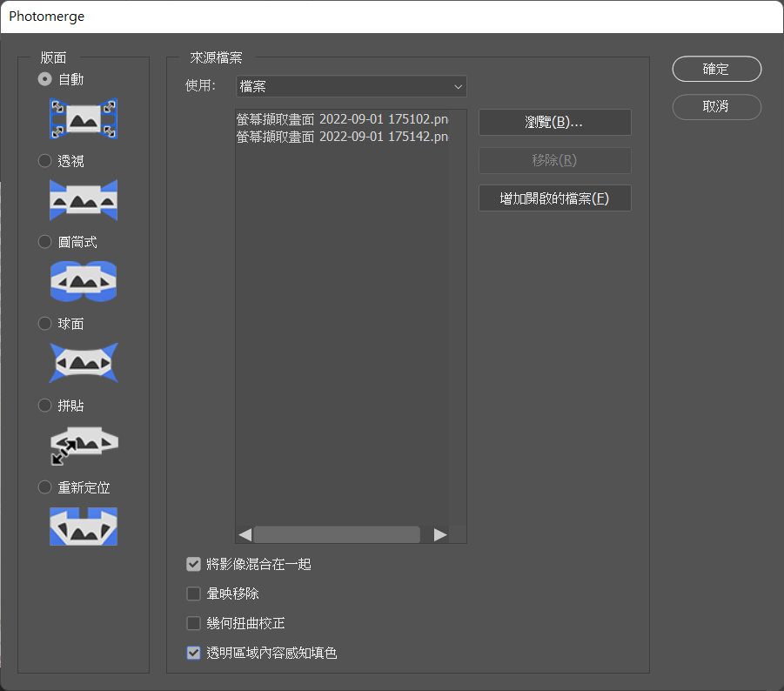Viewport: 784px width, 691px height.
Task: Click the file list left scroll arrow
Action: pos(245,534)
